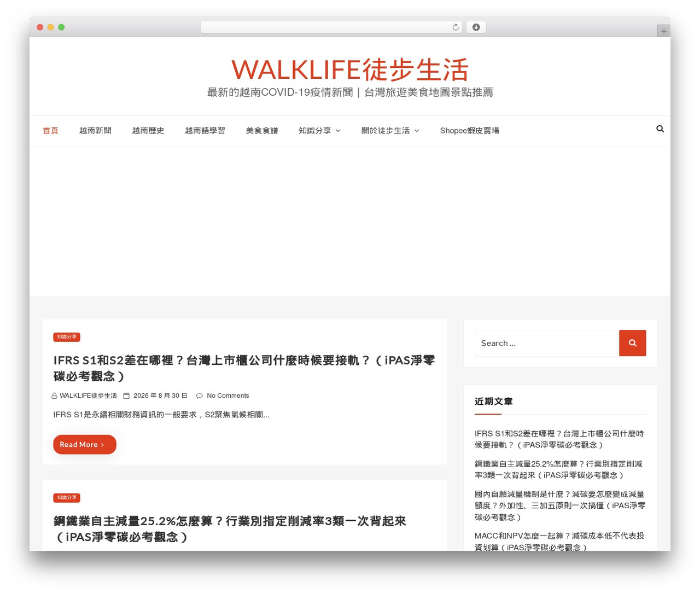Click the comment bubble icon near No Comments
This screenshot has height=593, width=700.
click(200, 396)
